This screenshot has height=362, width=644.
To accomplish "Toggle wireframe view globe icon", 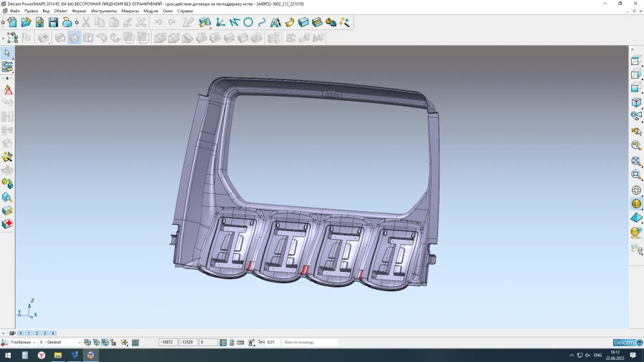I will 635,190.
